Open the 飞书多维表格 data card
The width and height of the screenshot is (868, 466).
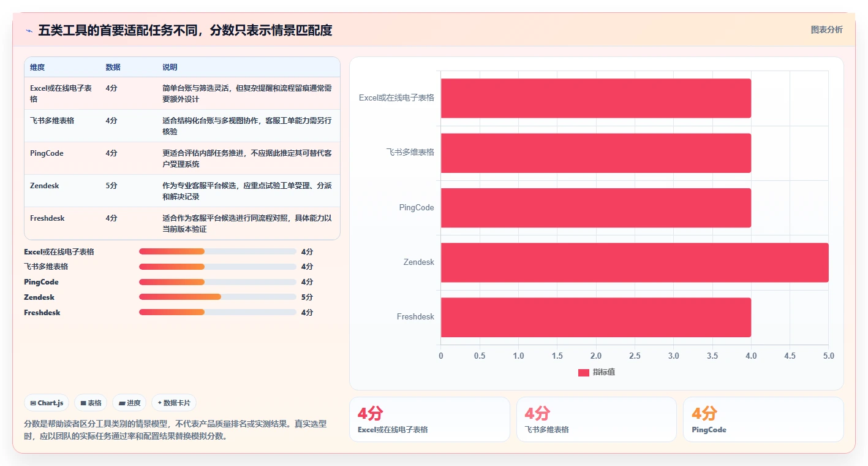[597, 419]
